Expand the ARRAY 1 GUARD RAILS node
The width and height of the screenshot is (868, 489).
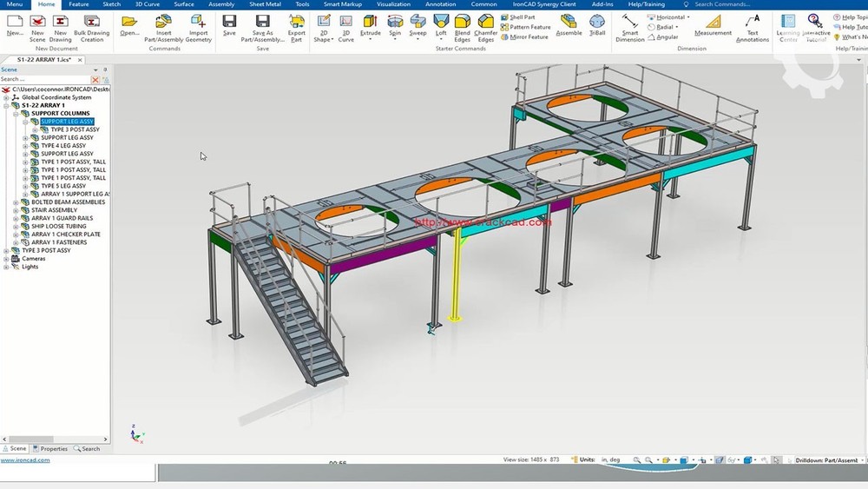click(x=16, y=219)
